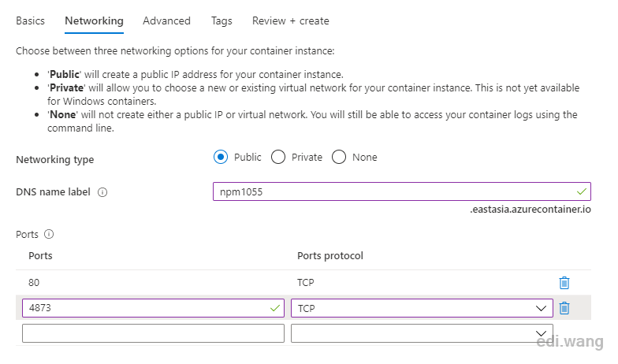Delete the port 4873 row
Viewport: 618px width, 364px height.
(x=564, y=308)
